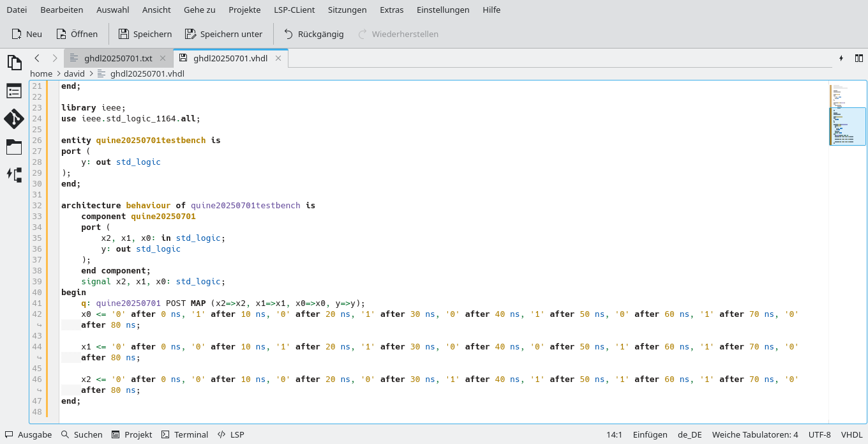Click the split view icon top right

pos(859,58)
